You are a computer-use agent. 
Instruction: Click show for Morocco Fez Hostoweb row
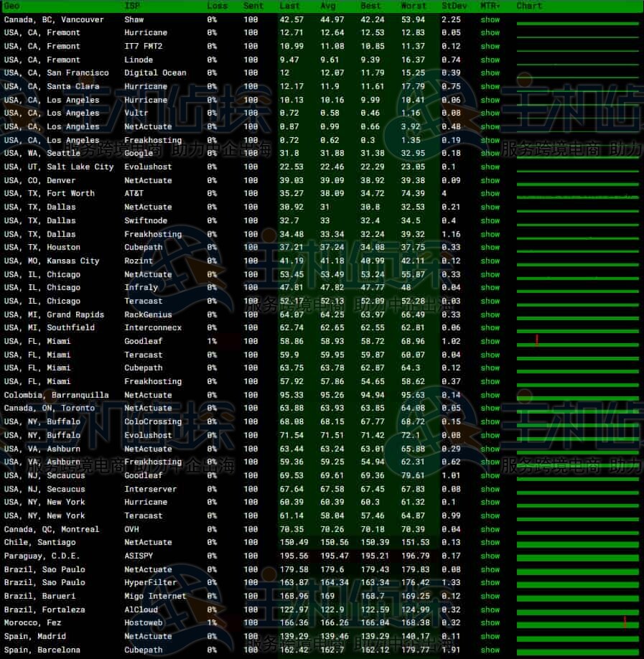coord(490,623)
